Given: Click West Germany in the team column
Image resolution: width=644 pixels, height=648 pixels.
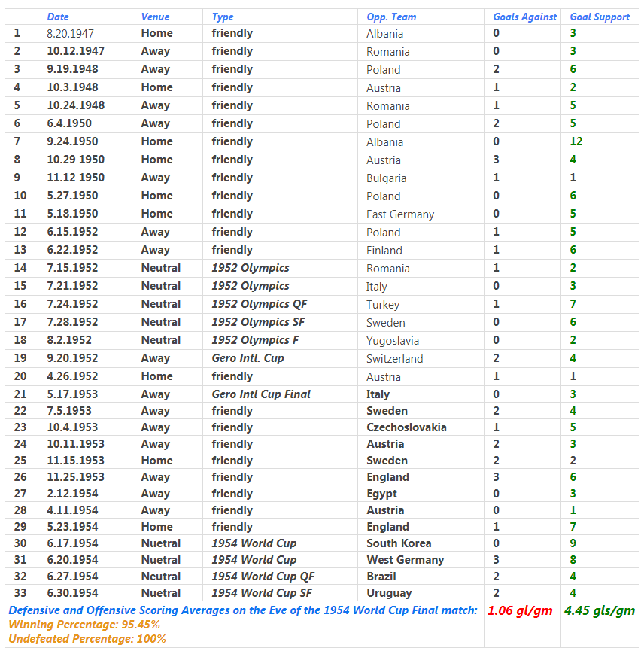Looking at the screenshot, I should click(406, 560).
